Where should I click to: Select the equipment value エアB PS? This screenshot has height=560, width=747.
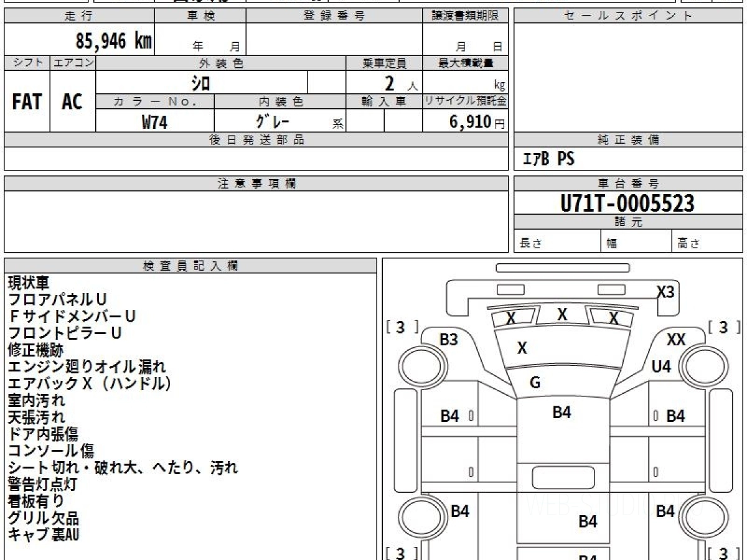click(x=548, y=159)
